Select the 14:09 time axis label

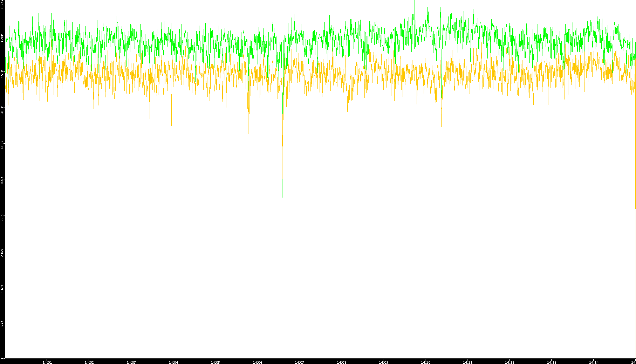pyautogui.click(x=383, y=362)
